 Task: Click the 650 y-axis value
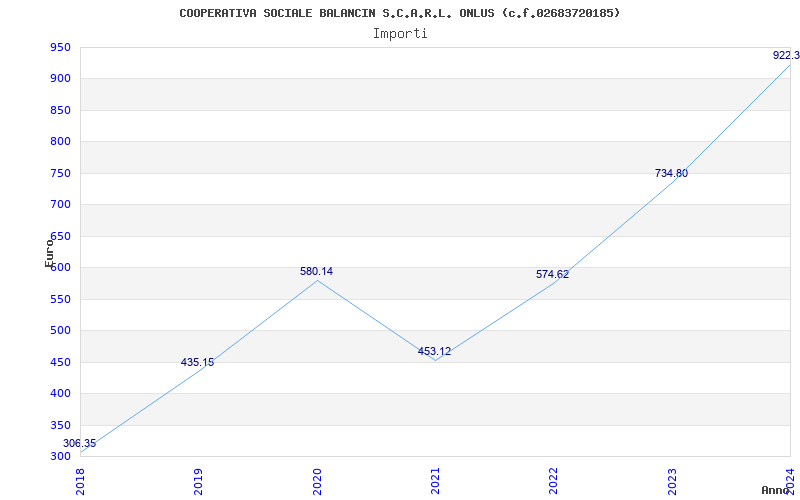pyautogui.click(x=60, y=236)
